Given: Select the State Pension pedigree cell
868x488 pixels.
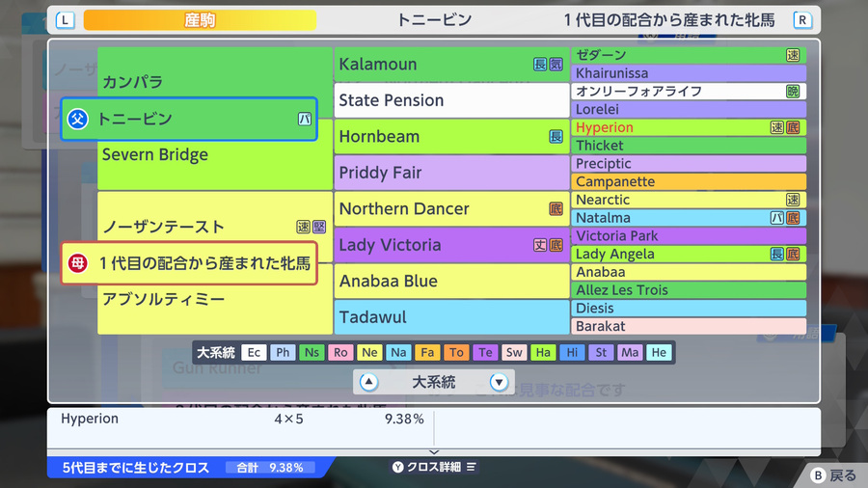Looking at the screenshot, I should [451, 100].
